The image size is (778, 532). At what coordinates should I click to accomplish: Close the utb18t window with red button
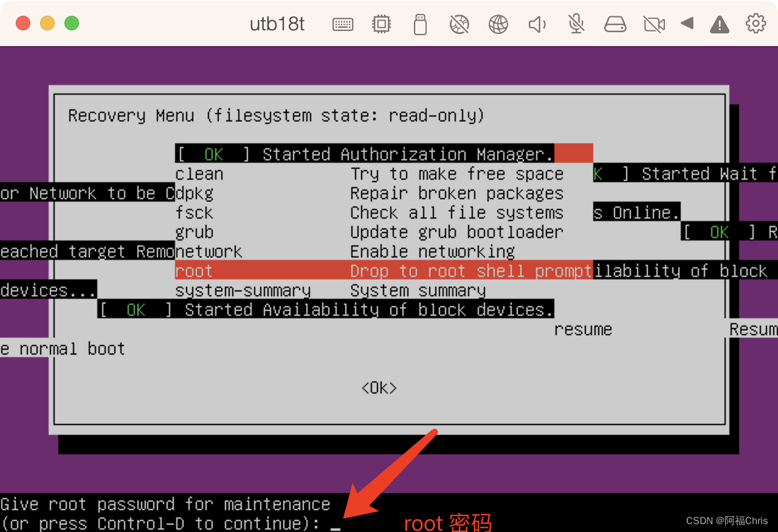click(23, 24)
